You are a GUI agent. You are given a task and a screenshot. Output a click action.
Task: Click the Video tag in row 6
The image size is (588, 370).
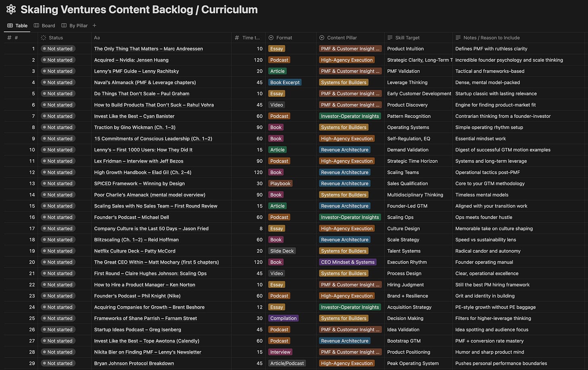click(277, 105)
